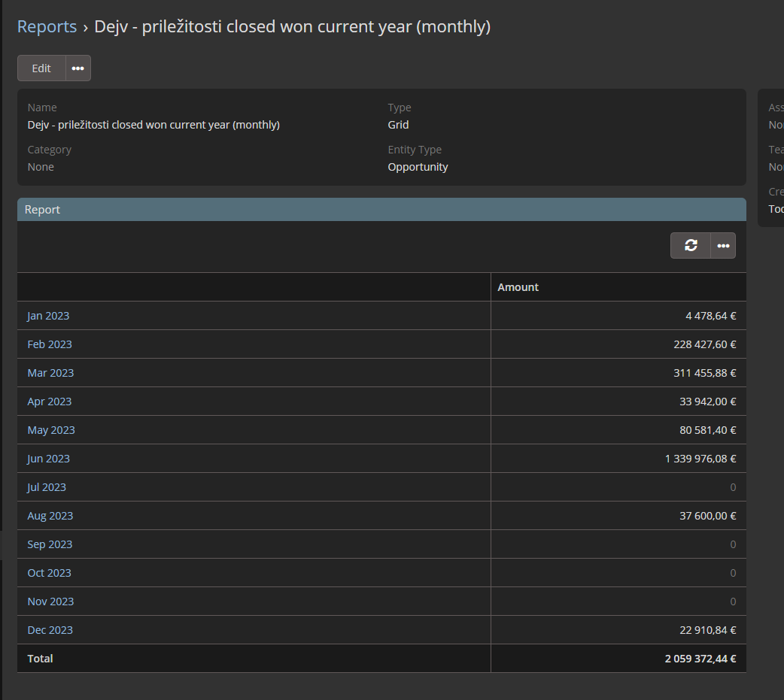Open Dec 2023 opportunities

[x=50, y=630]
